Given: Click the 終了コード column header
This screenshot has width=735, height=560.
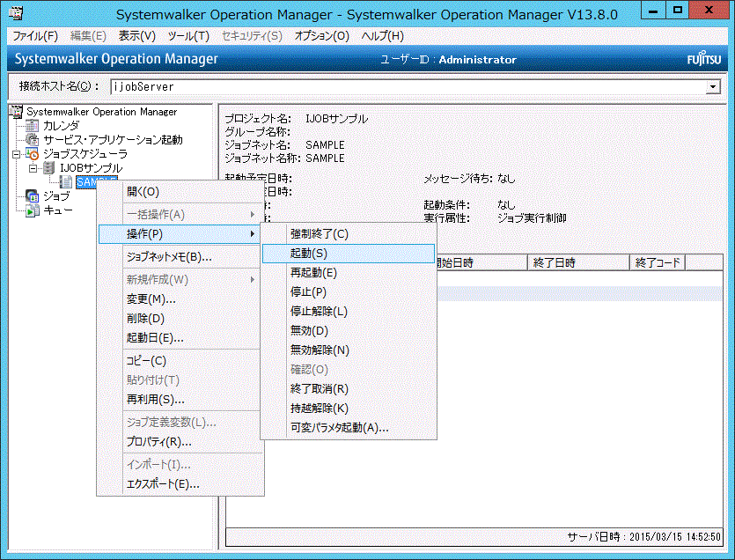Looking at the screenshot, I should coord(658,262).
